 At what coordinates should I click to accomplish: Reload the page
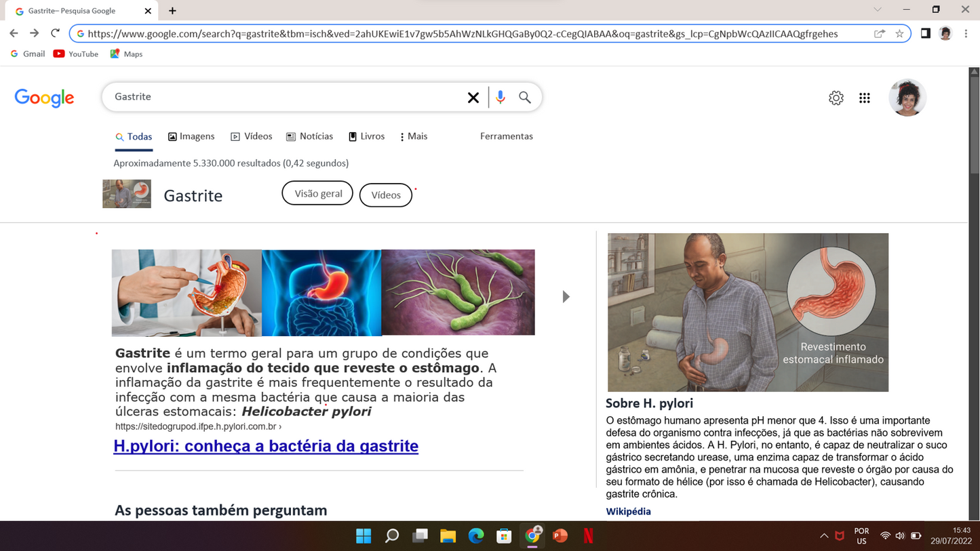click(56, 33)
